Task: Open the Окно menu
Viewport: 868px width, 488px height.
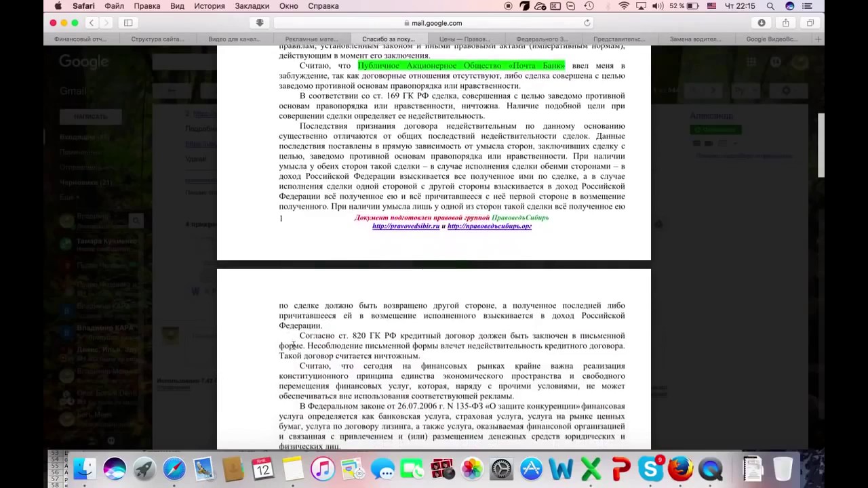Action: click(289, 6)
